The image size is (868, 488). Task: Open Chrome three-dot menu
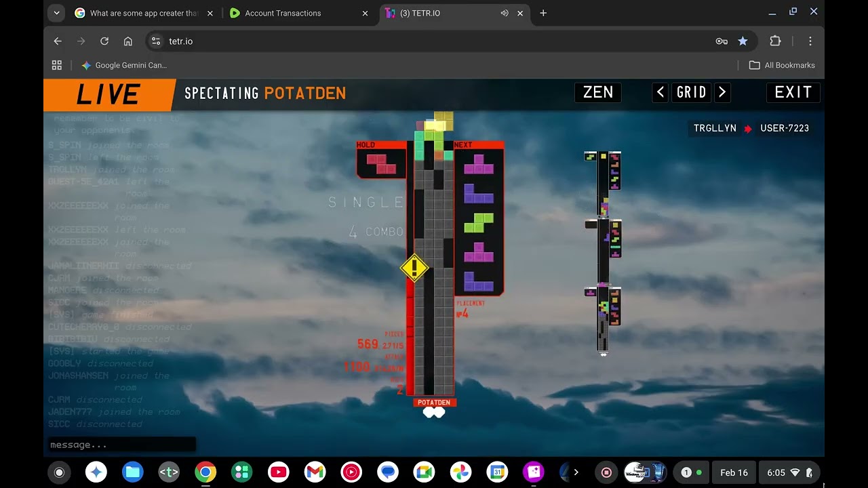point(810,41)
